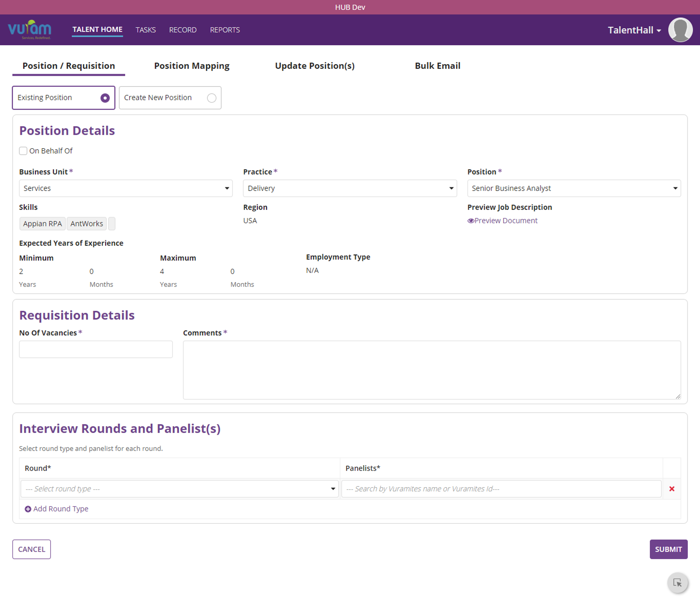The height and width of the screenshot is (602, 700).
Task: Enable the On Behalf Of checkbox
Action: coord(23,151)
